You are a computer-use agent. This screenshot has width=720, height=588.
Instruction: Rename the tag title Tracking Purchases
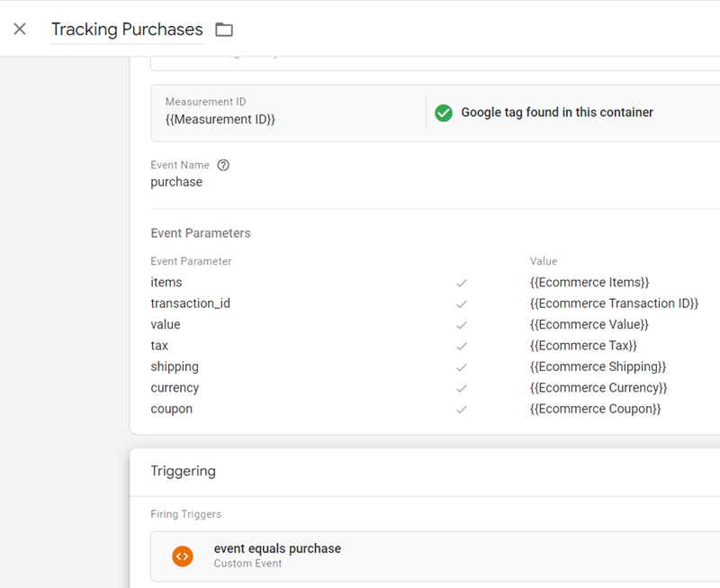click(126, 29)
